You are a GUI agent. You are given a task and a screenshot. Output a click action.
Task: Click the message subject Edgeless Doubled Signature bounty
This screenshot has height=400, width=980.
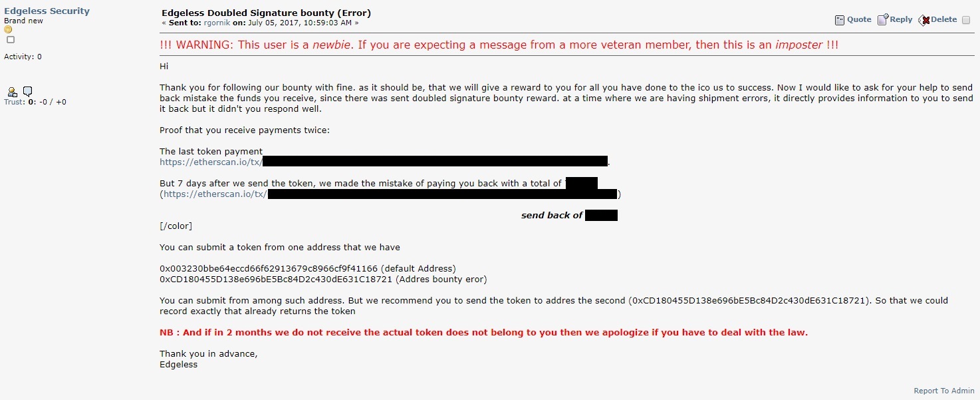pyautogui.click(x=266, y=13)
